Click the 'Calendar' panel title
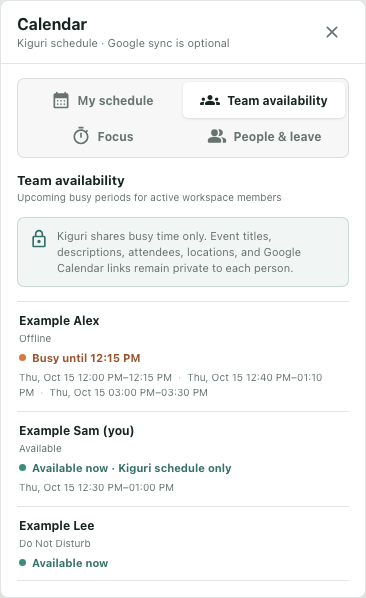This screenshot has width=366, height=598. [52, 24]
